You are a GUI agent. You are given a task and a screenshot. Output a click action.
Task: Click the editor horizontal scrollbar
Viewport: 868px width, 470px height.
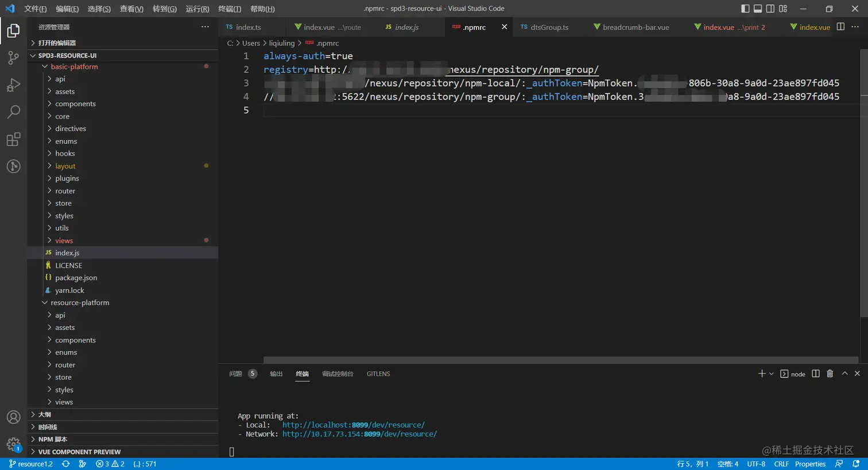(561, 360)
